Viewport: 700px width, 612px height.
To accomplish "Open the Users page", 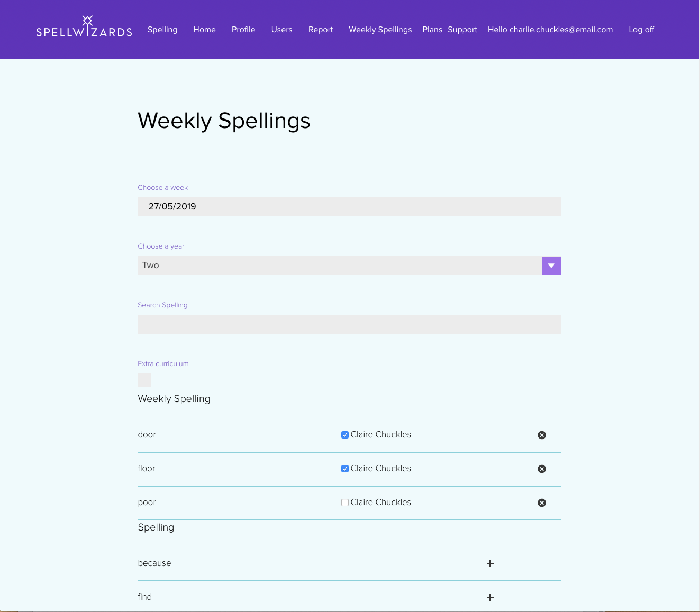I will point(281,30).
